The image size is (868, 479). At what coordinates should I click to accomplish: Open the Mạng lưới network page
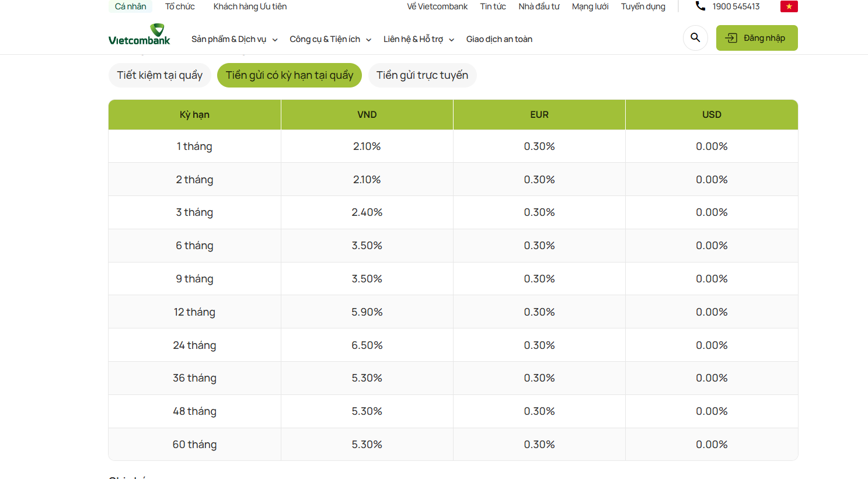pyautogui.click(x=590, y=6)
